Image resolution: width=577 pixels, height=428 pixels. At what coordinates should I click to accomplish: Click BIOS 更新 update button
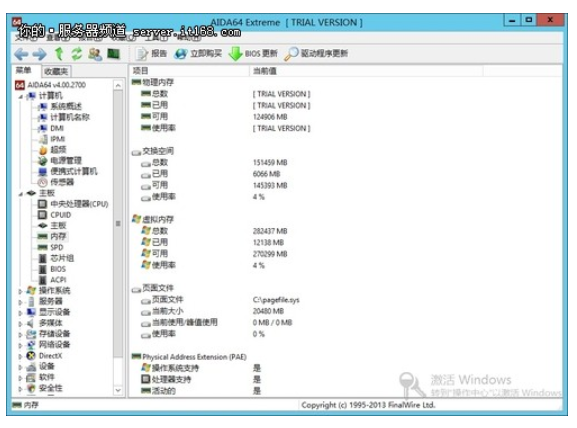click(x=253, y=54)
